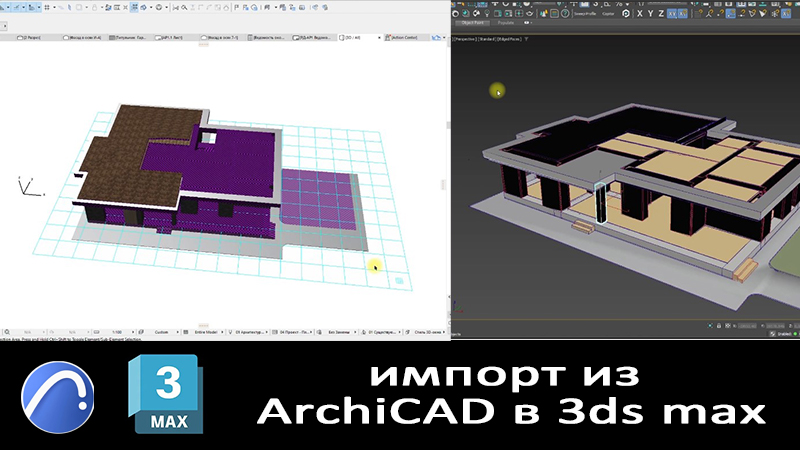Click Sweep Profile in 3ds Max toolbar

pyautogui.click(x=585, y=14)
